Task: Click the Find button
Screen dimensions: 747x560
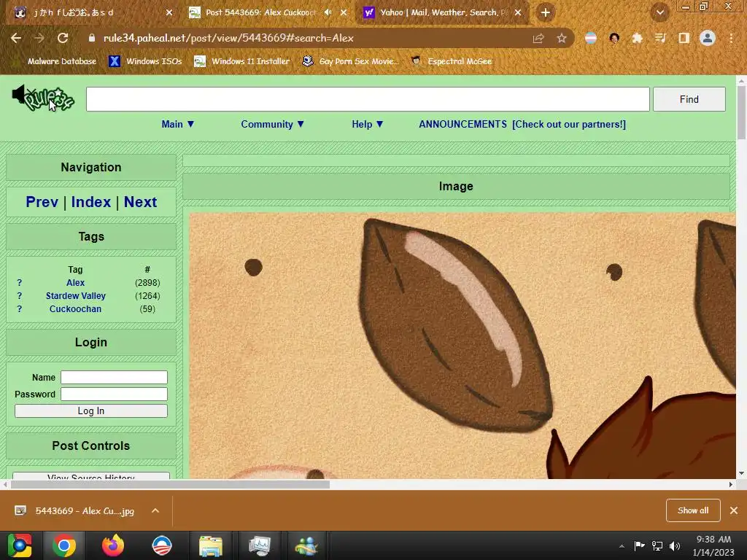Action: coord(689,99)
